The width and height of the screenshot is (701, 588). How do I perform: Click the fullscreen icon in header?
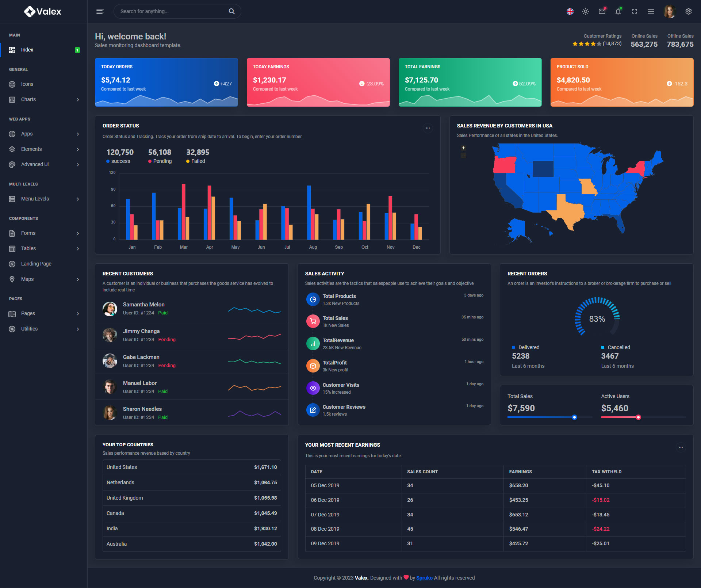coord(634,12)
